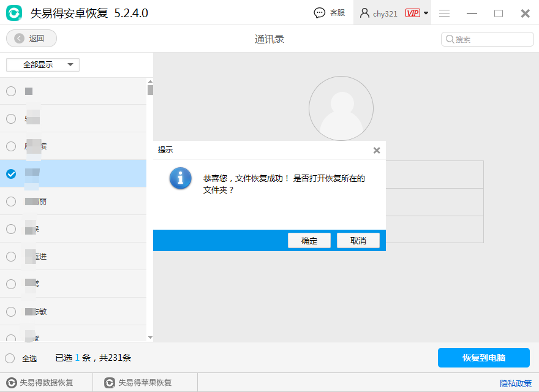Close the 提示 dialog with X

click(377, 150)
